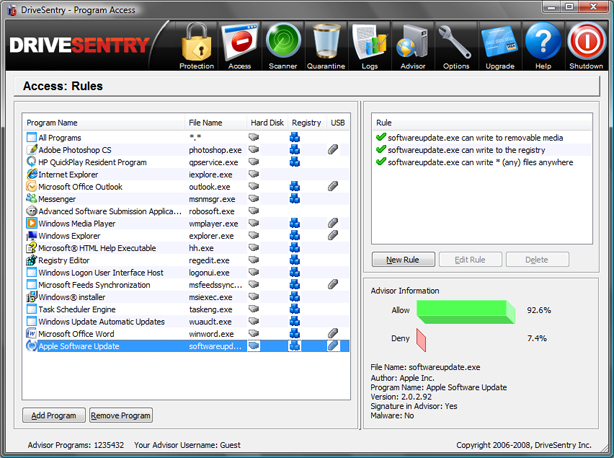This screenshot has width=614, height=458.
Task: Select the All Programs row
Action: click(x=186, y=137)
